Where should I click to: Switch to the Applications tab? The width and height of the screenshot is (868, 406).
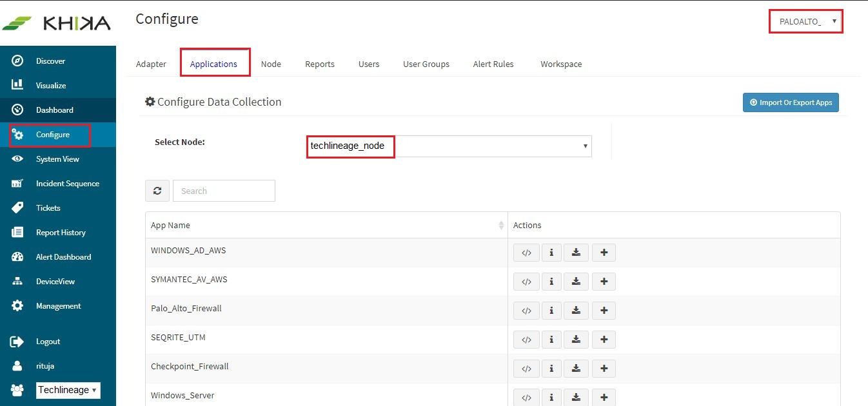pyautogui.click(x=213, y=64)
